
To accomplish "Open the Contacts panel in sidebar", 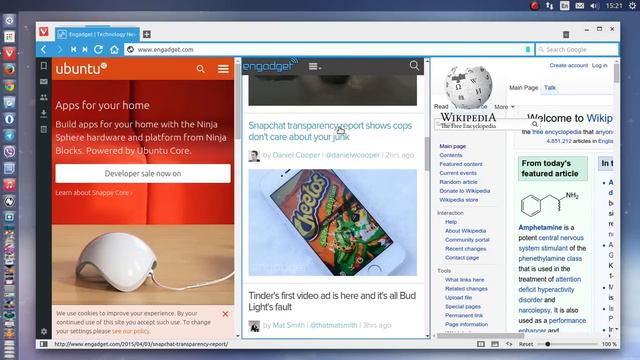I will click(x=44, y=97).
